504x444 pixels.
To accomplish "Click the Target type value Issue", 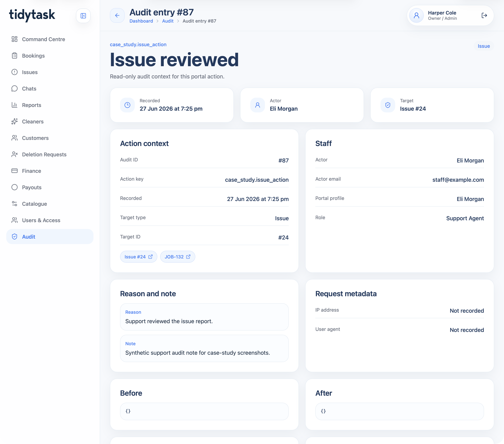I will click(x=282, y=218).
